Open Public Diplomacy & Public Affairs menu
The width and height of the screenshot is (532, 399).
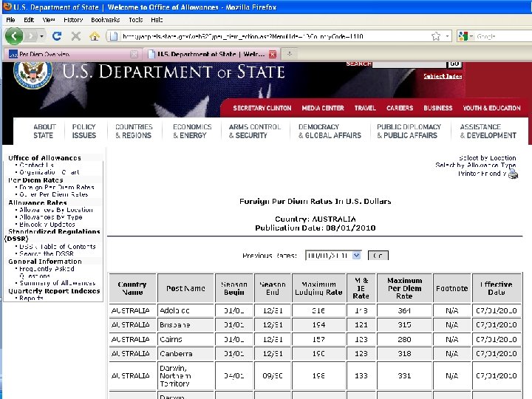tap(409, 131)
